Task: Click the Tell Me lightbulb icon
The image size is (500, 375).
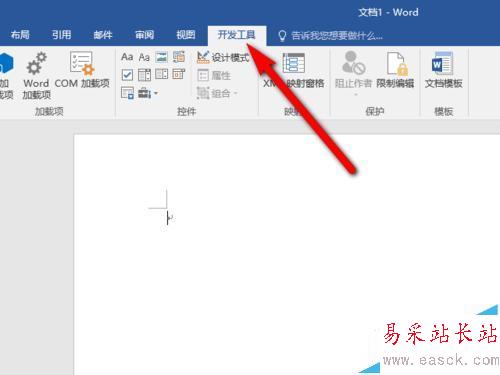Action: click(x=282, y=36)
